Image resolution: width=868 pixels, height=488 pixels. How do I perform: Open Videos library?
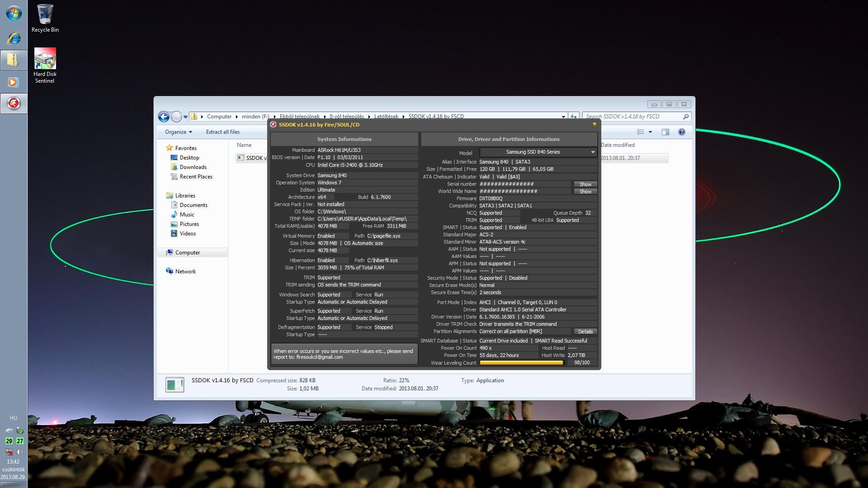183,234
